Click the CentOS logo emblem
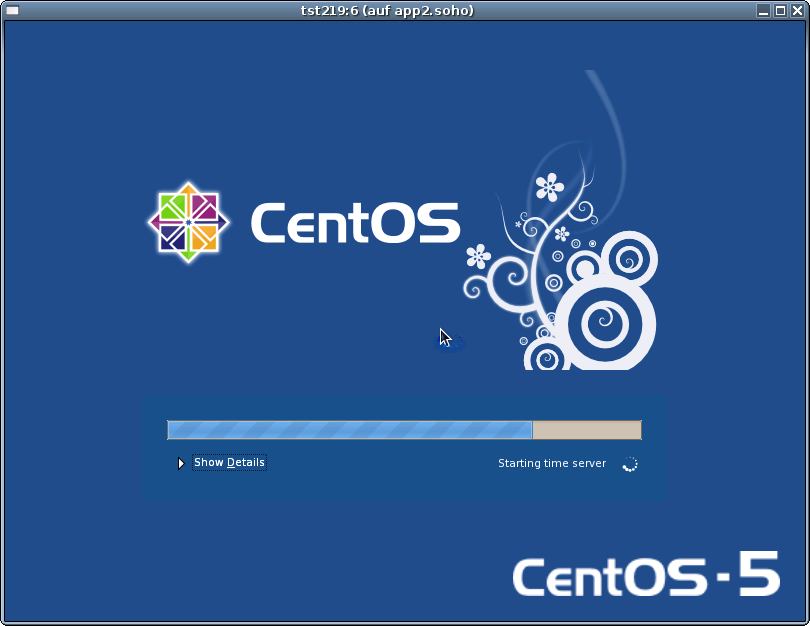This screenshot has width=810, height=626. click(x=188, y=222)
